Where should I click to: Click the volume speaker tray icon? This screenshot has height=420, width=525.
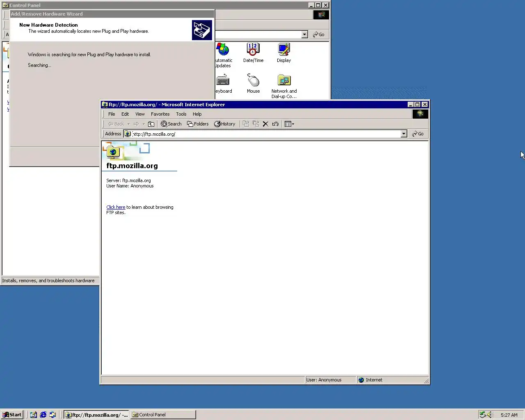coord(490,415)
